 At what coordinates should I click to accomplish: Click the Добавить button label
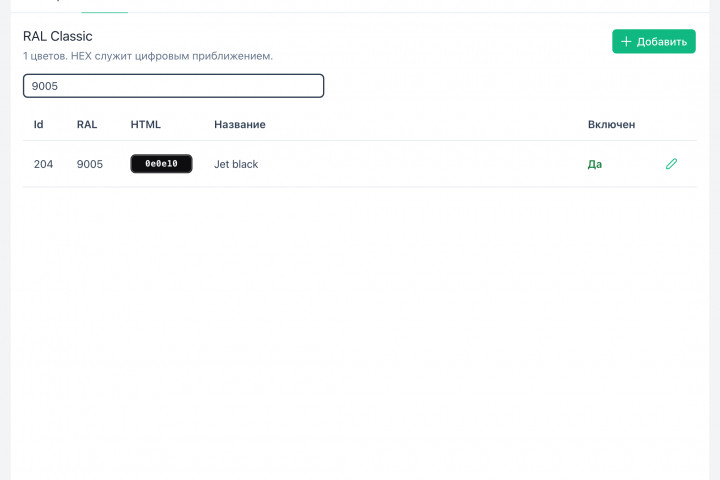(x=662, y=42)
